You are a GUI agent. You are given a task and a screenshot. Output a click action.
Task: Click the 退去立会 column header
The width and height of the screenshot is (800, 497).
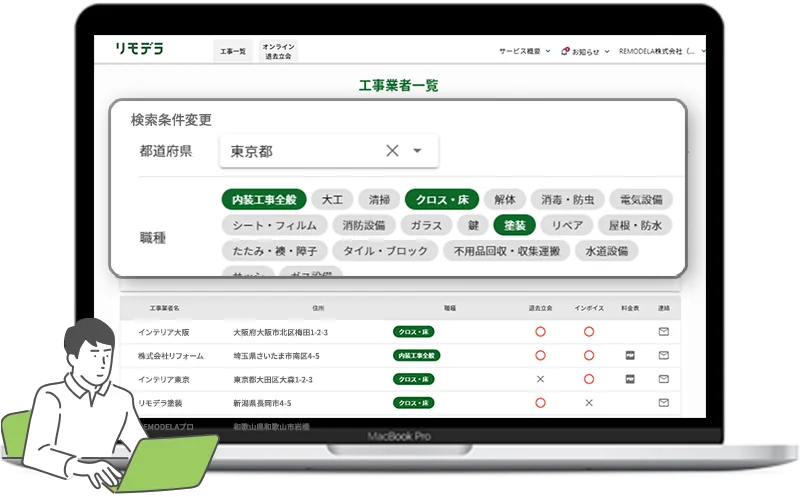[540, 308]
